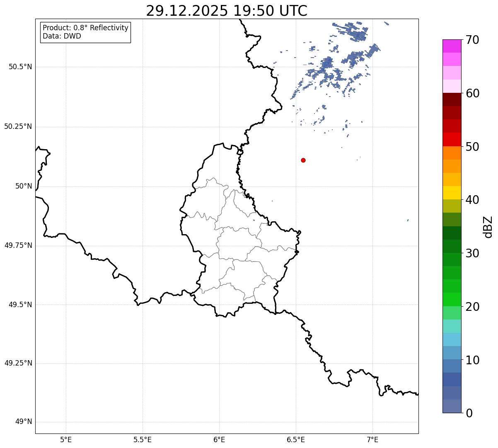498x448 pixels.
Task: Click the 49.25°N latitude label
Action: (18, 363)
